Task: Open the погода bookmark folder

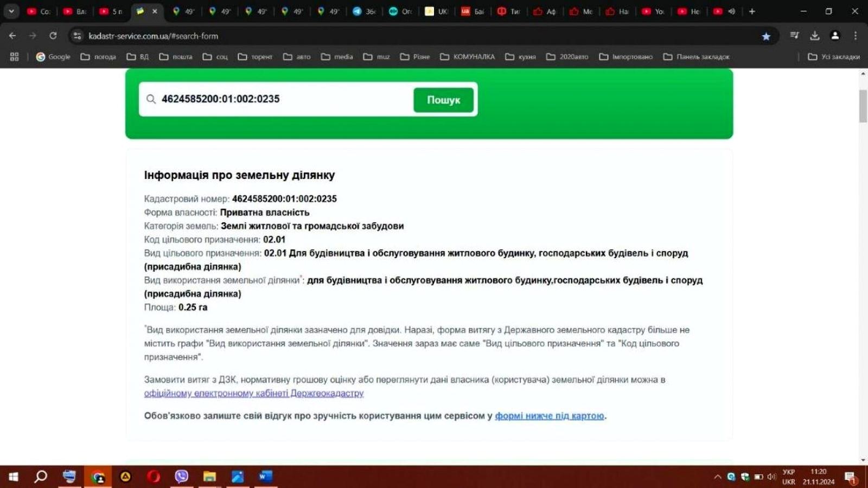Action: (x=98, y=56)
